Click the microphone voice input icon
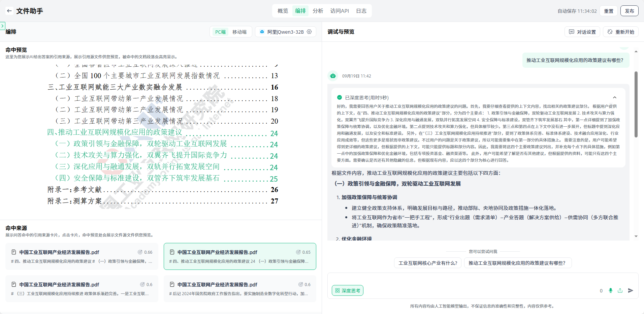This screenshot has height=314, width=644. click(x=610, y=290)
